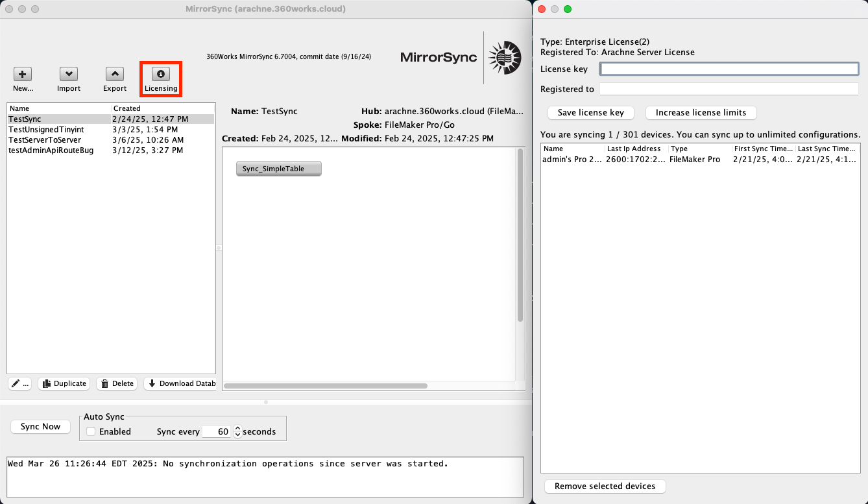Click the License key input field
Screen dimensions: 868x504
tap(729, 69)
